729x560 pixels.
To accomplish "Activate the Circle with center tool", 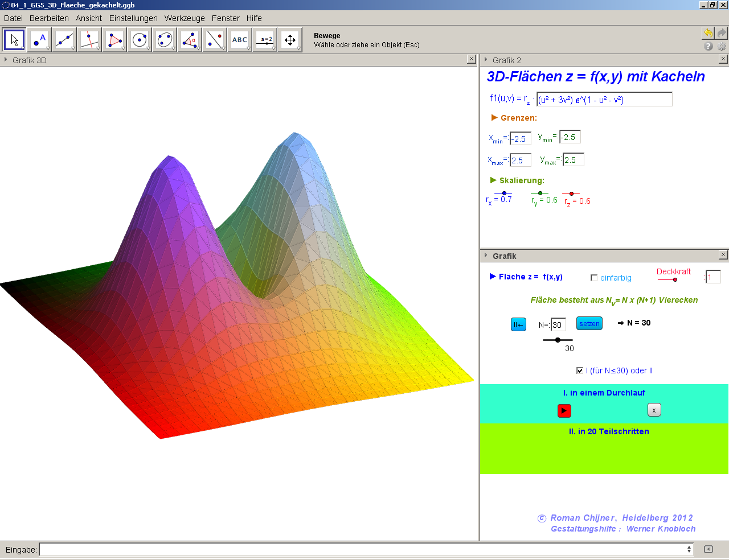I will (140, 40).
